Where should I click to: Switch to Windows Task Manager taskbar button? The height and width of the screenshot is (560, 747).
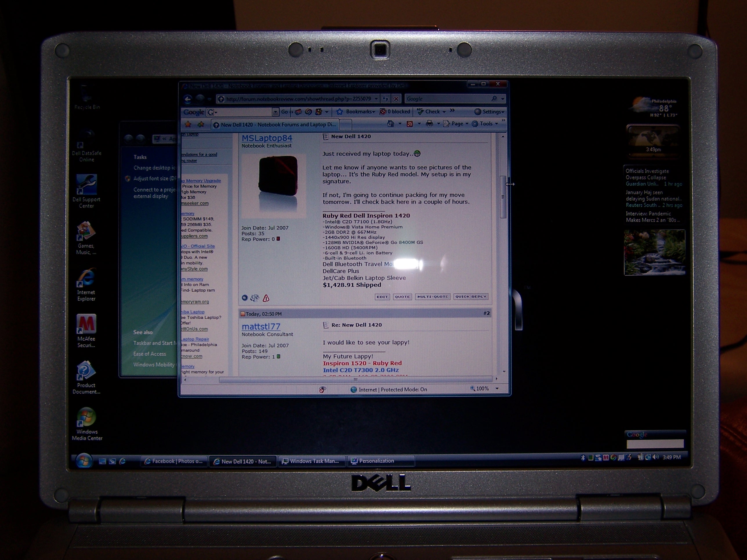pyautogui.click(x=311, y=461)
